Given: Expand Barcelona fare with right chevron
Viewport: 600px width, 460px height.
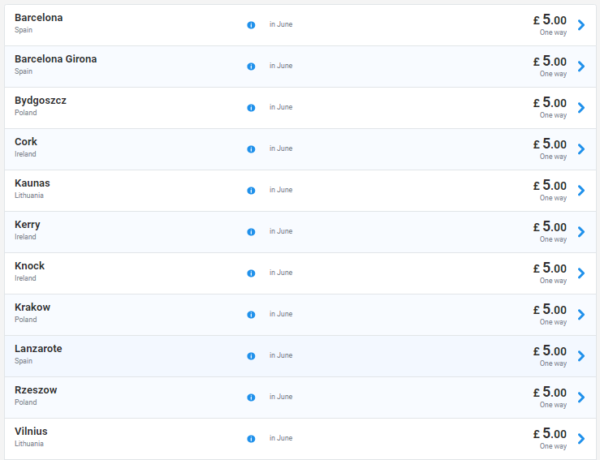Looking at the screenshot, I should [581, 25].
